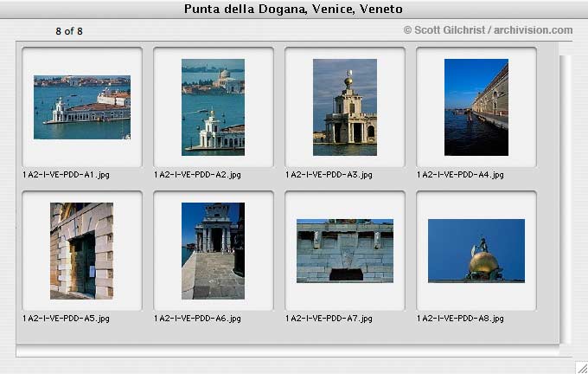Click the filename 1A2-I-VE-PDD-A1.jpg
This screenshot has height=374, width=588.
click(x=66, y=175)
